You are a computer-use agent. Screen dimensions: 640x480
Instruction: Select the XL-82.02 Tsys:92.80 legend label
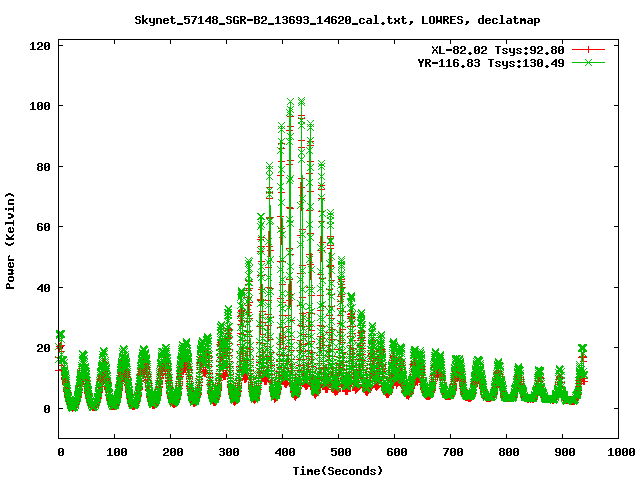pyautogui.click(x=498, y=50)
